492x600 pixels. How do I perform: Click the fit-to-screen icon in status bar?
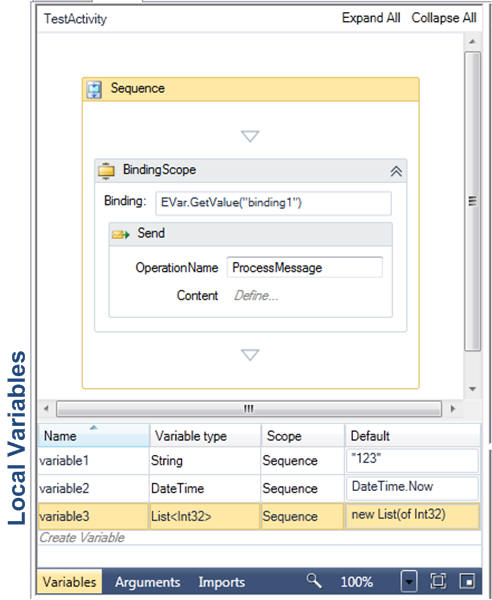tap(438, 581)
